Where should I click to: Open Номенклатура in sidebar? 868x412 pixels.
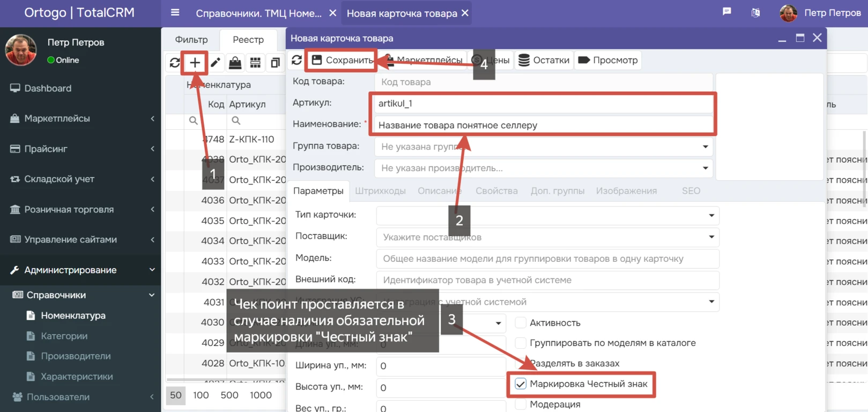click(x=73, y=315)
